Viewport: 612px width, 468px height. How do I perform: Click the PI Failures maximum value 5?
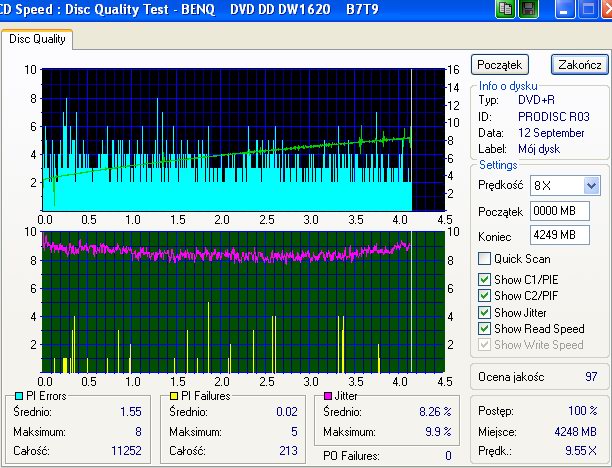tap(294, 432)
